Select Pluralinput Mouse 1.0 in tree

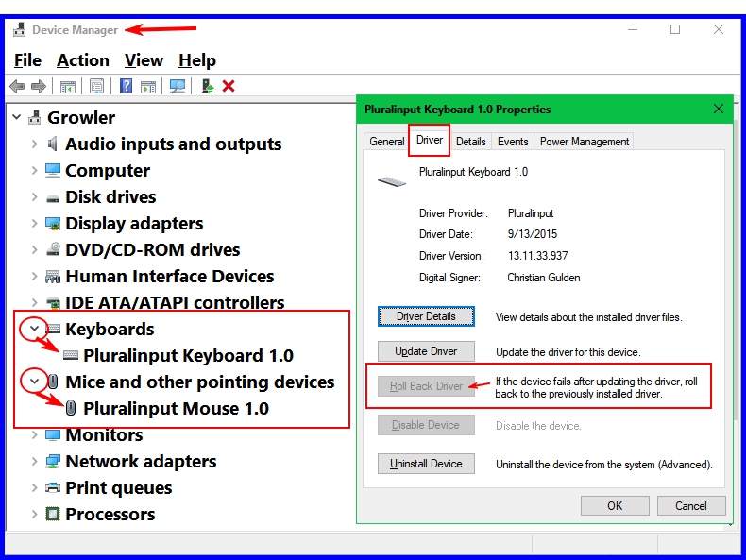coord(176,408)
